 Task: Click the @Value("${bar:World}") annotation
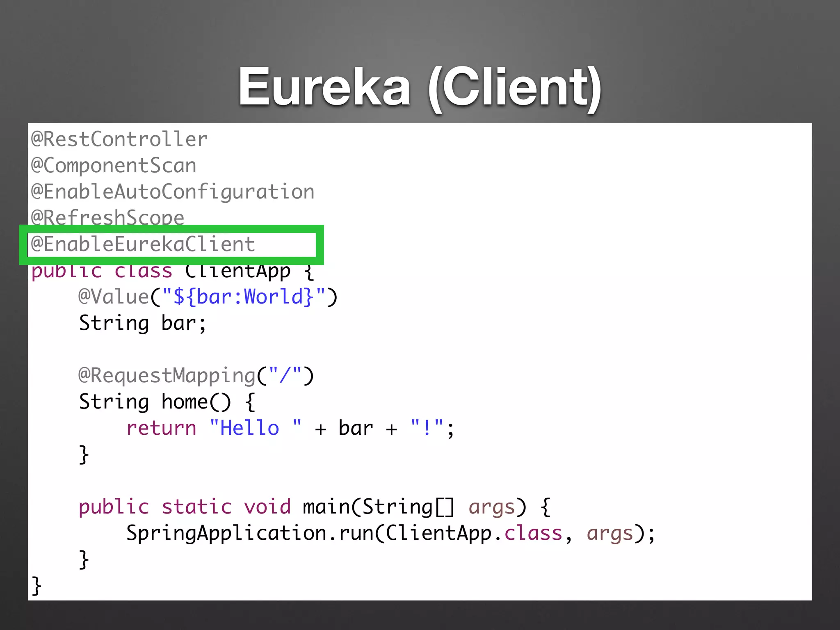click(x=208, y=297)
